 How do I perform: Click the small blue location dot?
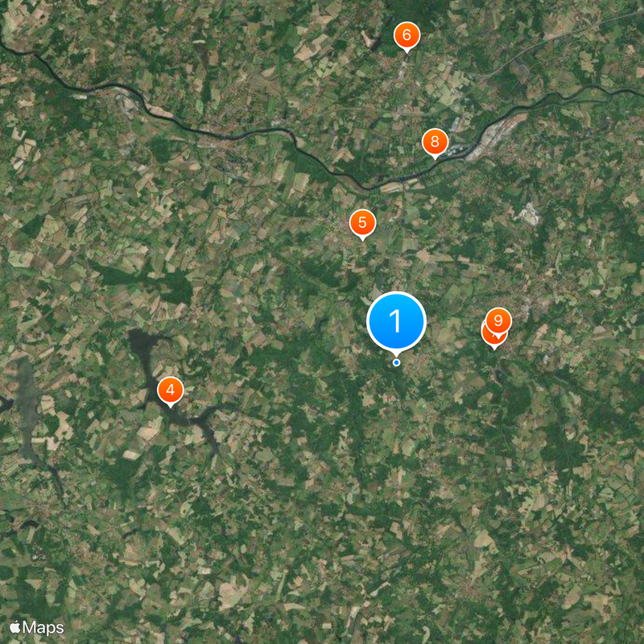[x=396, y=363]
